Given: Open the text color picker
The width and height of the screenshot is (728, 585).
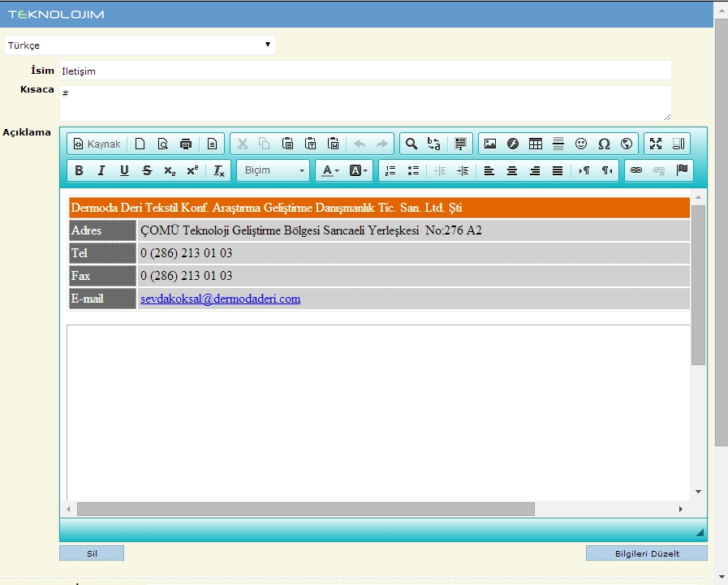Looking at the screenshot, I should pyautogui.click(x=330, y=170).
